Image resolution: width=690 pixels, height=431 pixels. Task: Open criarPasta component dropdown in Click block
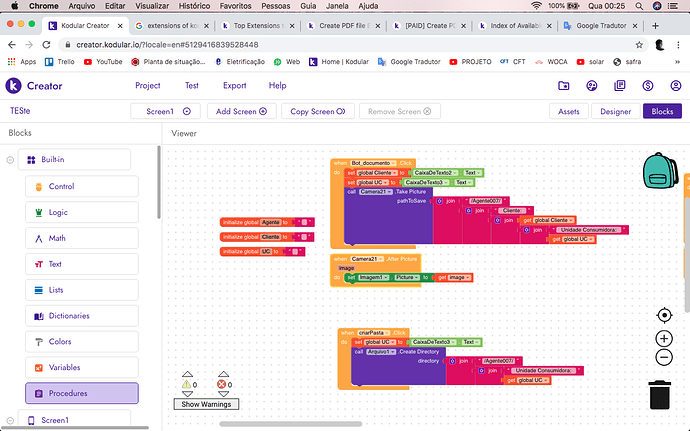coord(374,333)
